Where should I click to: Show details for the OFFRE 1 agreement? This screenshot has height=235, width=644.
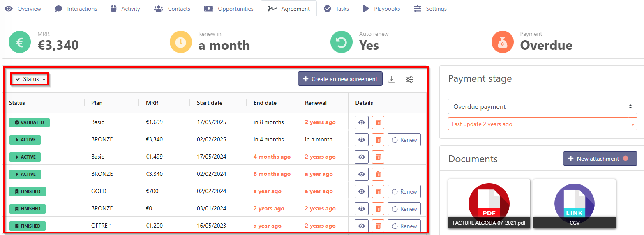[x=362, y=226]
